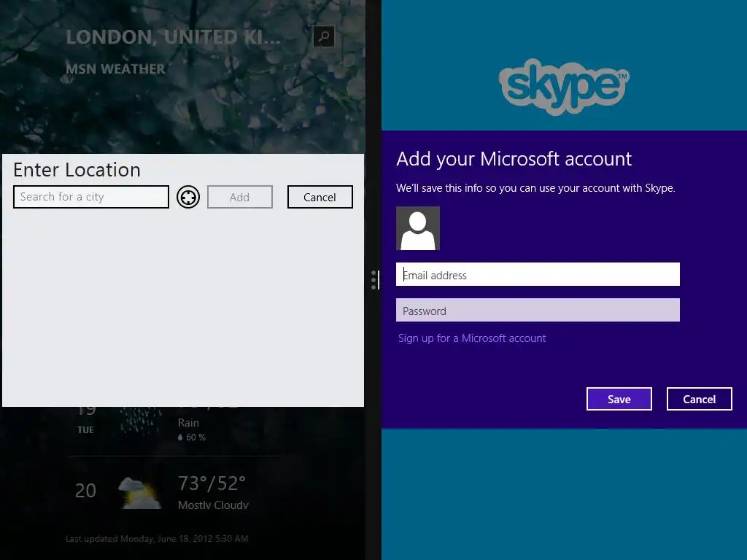Click the We'll save this info description text
The height and width of the screenshot is (560, 747).
tap(535, 188)
